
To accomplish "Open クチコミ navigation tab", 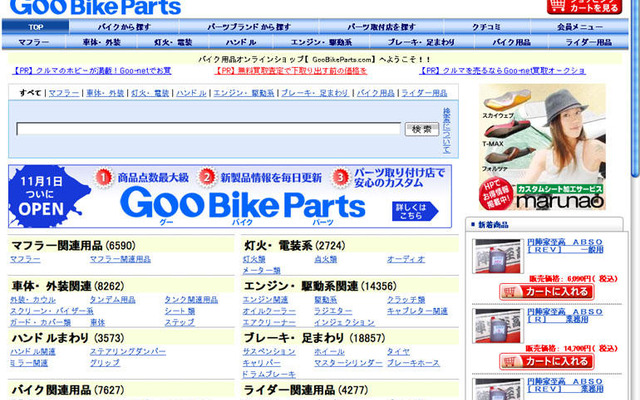I will [487, 27].
